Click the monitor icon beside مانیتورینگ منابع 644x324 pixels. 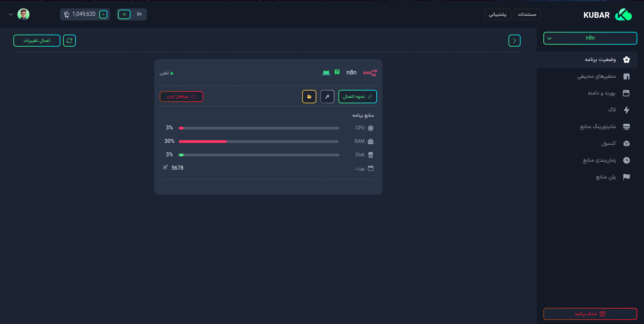click(x=627, y=127)
